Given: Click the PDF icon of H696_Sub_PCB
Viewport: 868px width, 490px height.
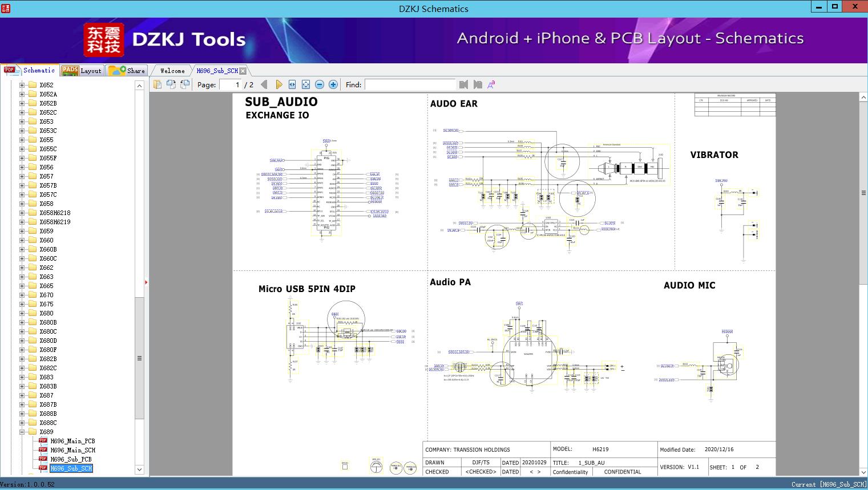Looking at the screenshot, I should coord(43,459).
